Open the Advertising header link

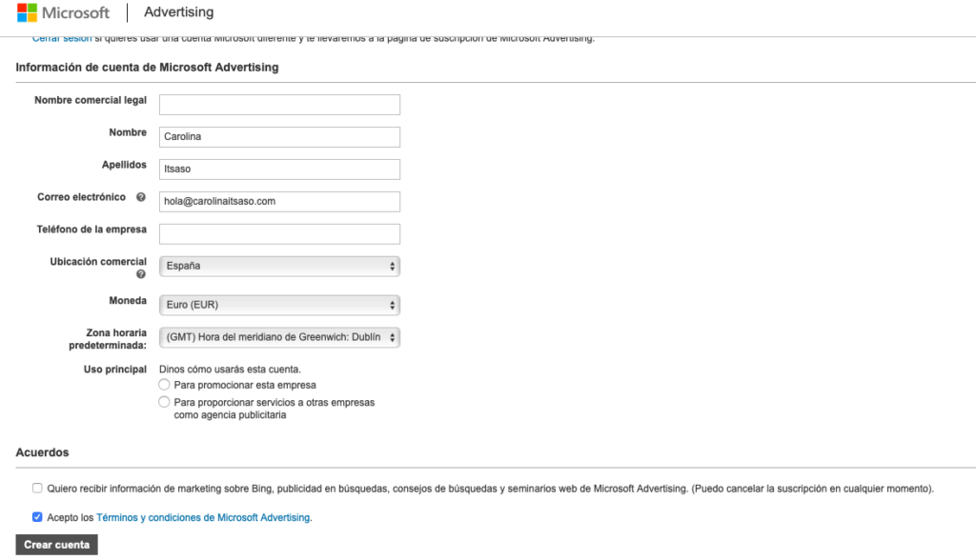(x=178, y=13)
